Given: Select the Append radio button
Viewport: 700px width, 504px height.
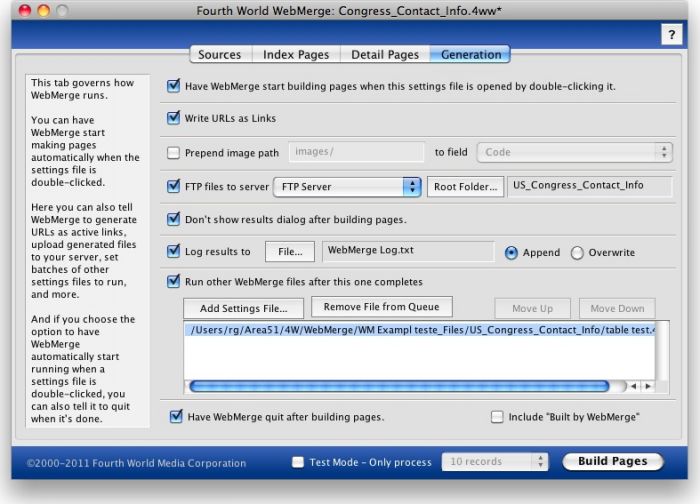Looking at the screenshot, I should pos(511,253).
